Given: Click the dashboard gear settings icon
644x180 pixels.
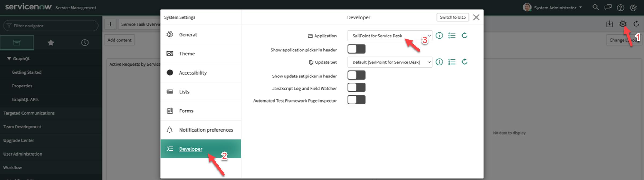Looking at the screenshot, I should point(623,24).
